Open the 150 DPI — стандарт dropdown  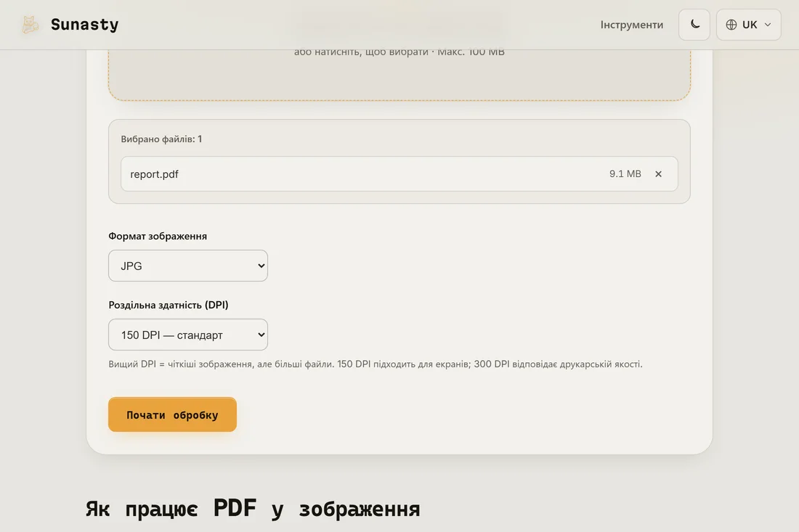click(188, 335)
